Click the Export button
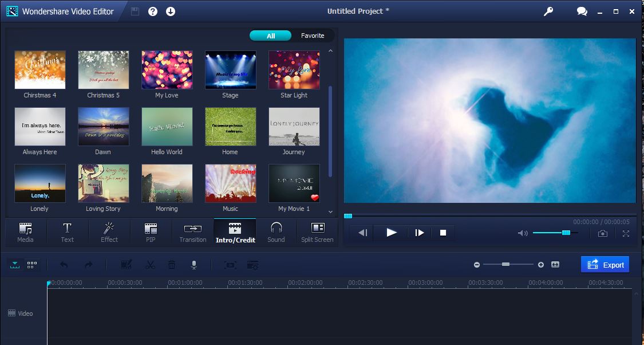The height and width of the screenshot is (345, 644). (605, 264)
